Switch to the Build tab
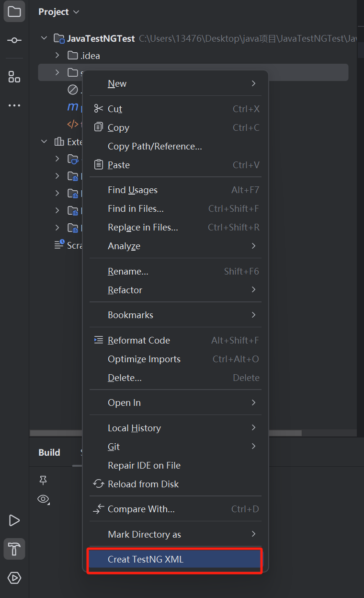This screenshot has height=598, width=364. (49, 452)
